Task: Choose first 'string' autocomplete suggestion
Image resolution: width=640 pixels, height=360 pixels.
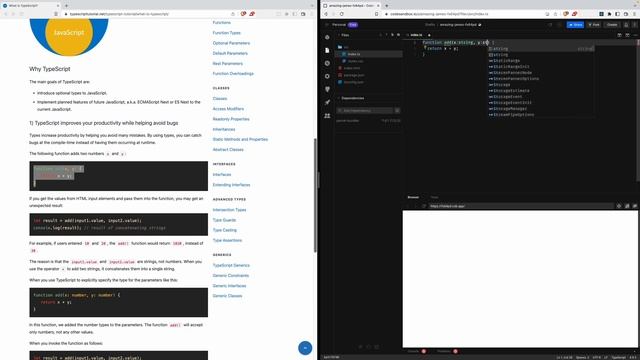Action: (541, 49)
